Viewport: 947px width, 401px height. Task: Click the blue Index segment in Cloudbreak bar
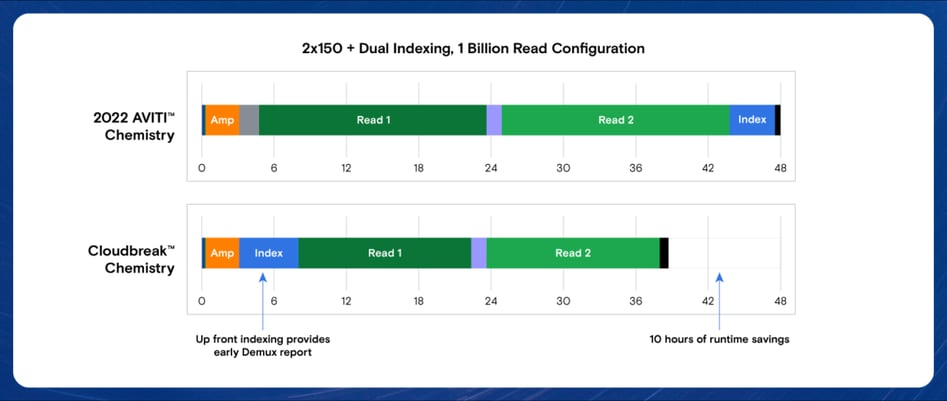point(268,253)
